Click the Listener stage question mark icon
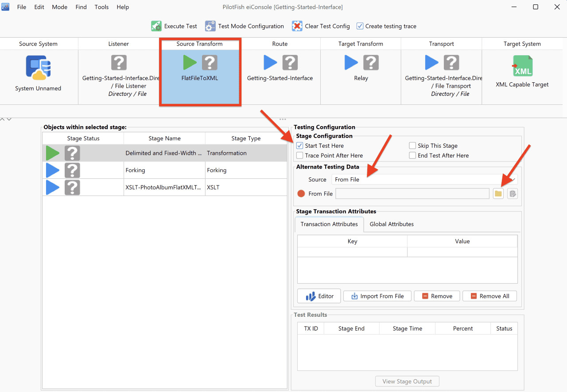 (119, 63)
